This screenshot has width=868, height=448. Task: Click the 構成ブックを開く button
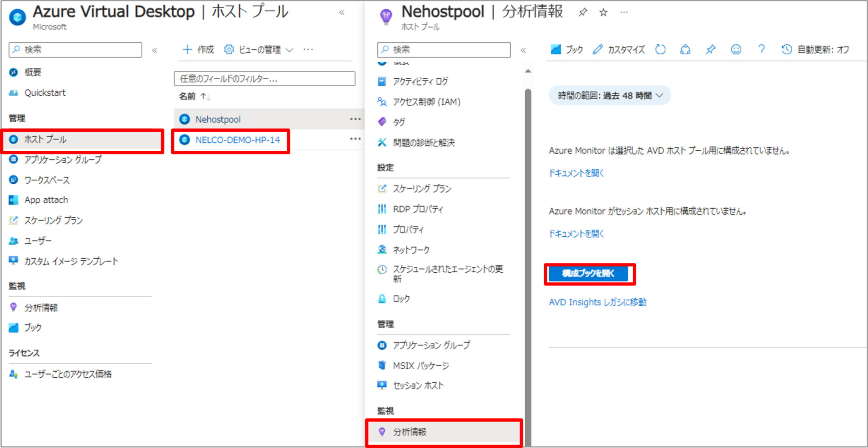[590, 274]
